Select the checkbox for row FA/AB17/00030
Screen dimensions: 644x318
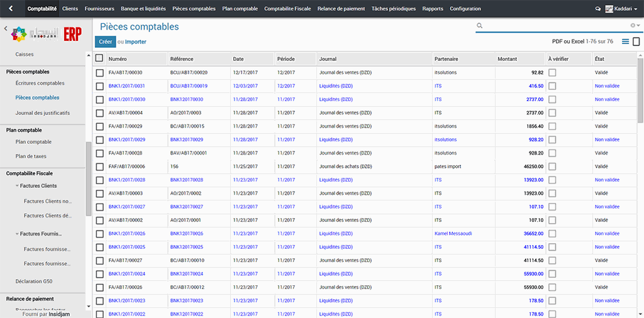tap(99, 73)
